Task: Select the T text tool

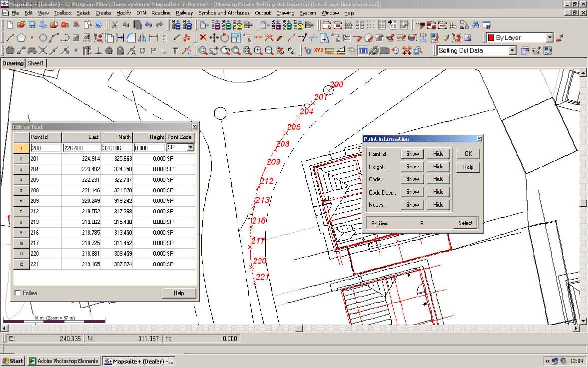Action: 174,50
